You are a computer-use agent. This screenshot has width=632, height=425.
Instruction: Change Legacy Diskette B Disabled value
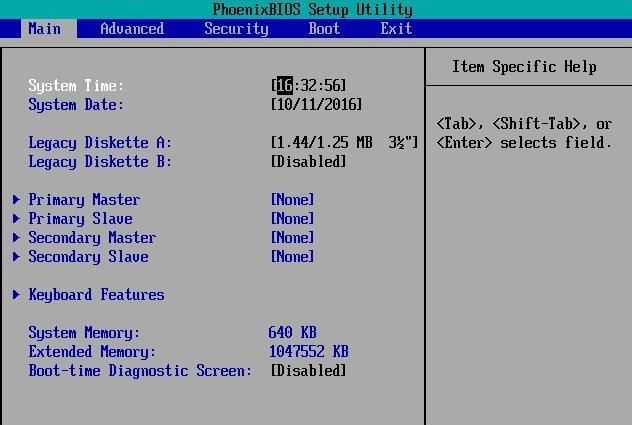pos(308,162)
